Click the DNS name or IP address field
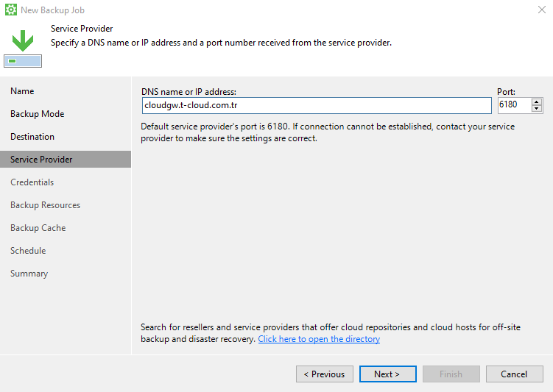The height and width of the screenshot is (392, 553). click(x=317, y=105)
